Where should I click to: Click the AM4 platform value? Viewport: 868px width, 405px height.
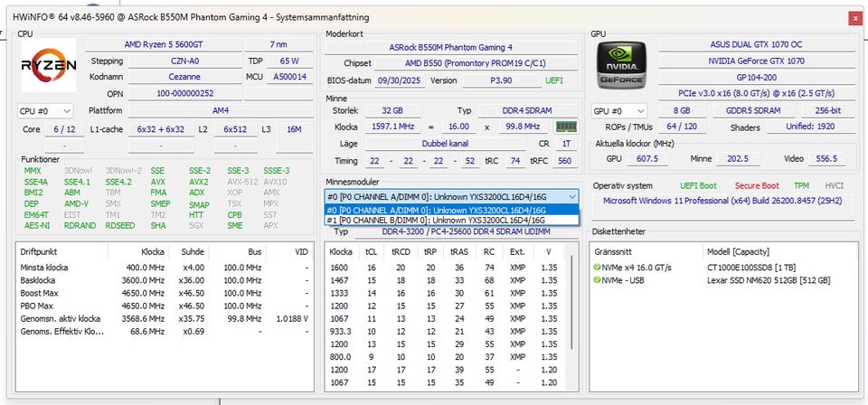pyautogui.click(x=220, y=110)
